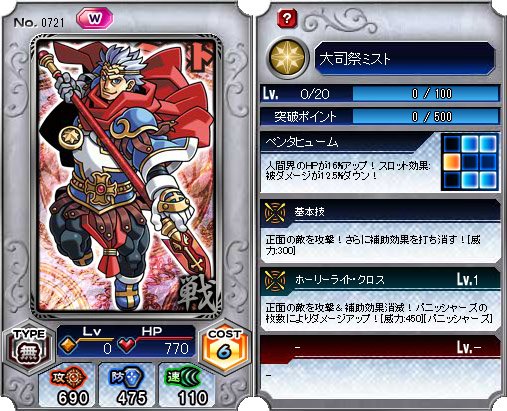Click the 基本技 crosshair skill icon
The image size is (507, 411).
pos(275,213)
